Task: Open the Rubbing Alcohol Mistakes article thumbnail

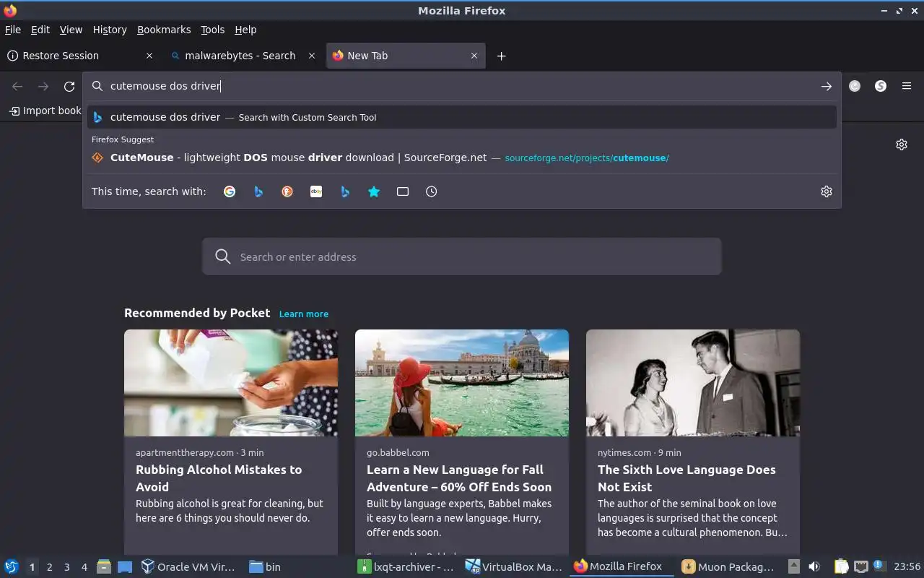Action: (x=231, y=383)
